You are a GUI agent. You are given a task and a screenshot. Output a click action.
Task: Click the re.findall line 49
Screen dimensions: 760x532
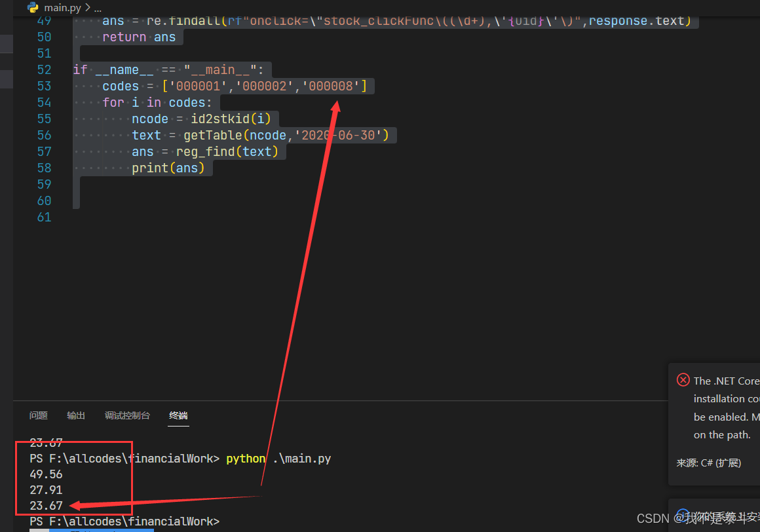coord(396,22)
